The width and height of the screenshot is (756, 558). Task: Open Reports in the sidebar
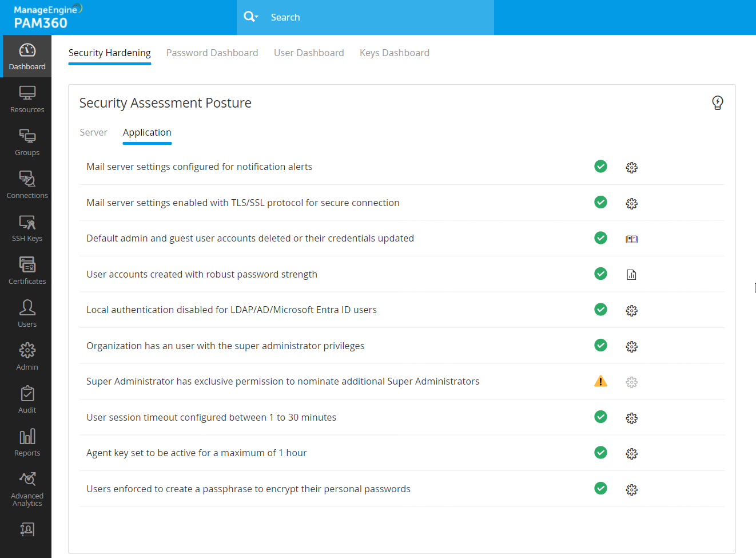pos(27,442)
